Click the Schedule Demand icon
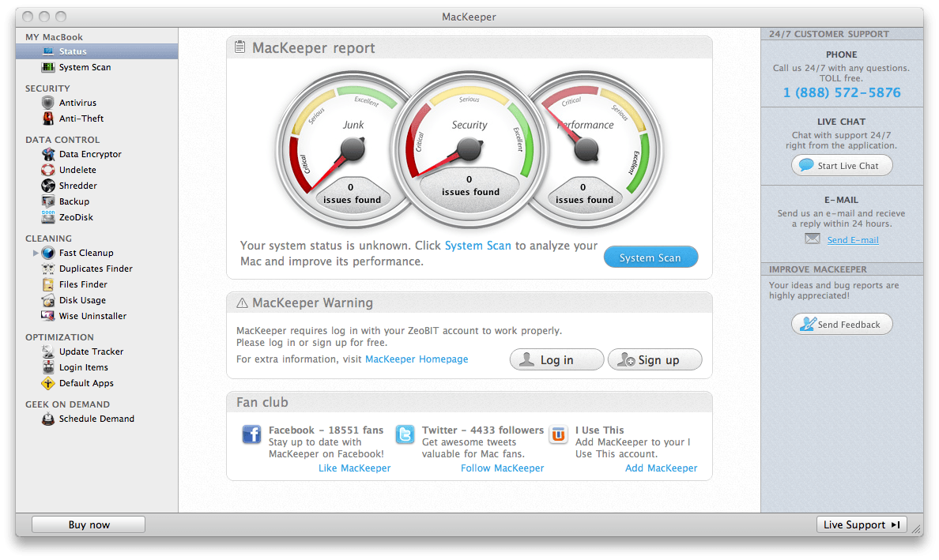939x560 pixels. pos(48,419)
